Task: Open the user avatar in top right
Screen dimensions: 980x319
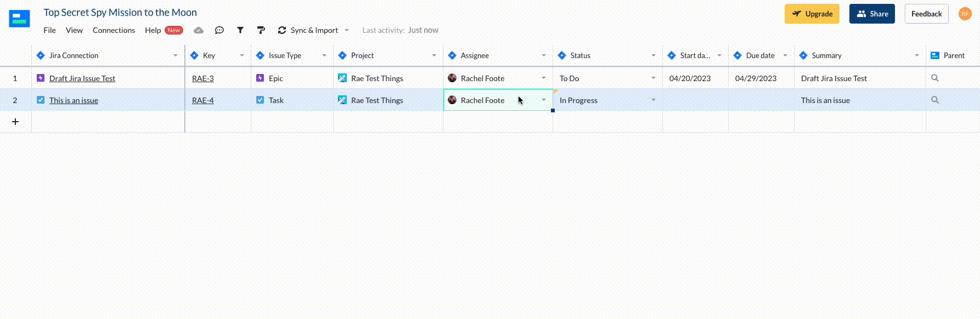Action: (965, 14)
